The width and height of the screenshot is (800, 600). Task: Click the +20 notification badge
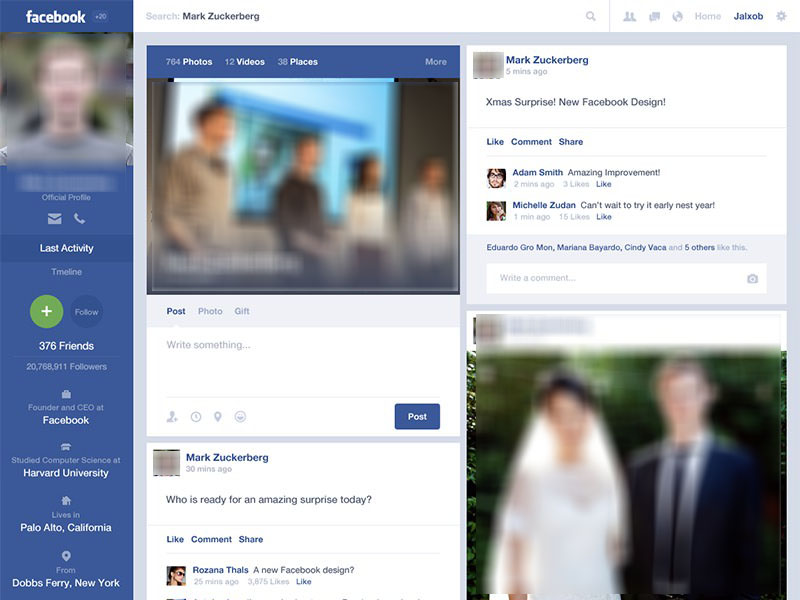pos(101,16)
